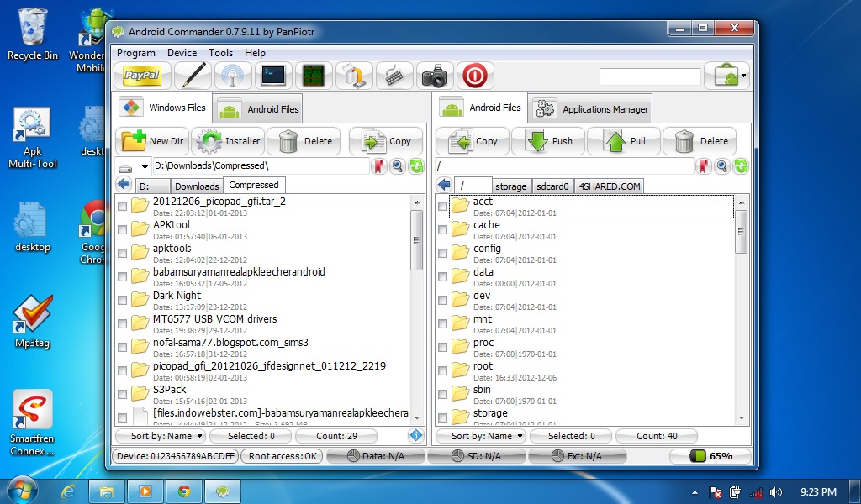Click the PayPal donate icon in toolbar
Viewport: 861px width, 504px height.
[141, 76]
